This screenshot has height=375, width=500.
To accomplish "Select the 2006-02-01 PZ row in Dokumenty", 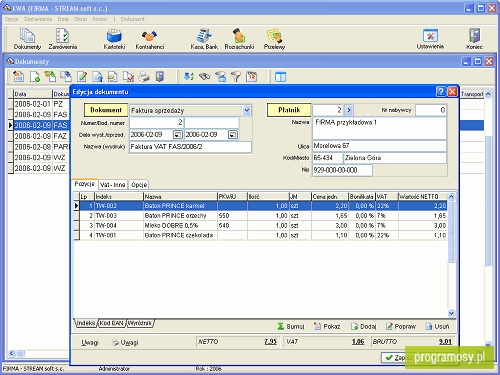I will [39, 104].
